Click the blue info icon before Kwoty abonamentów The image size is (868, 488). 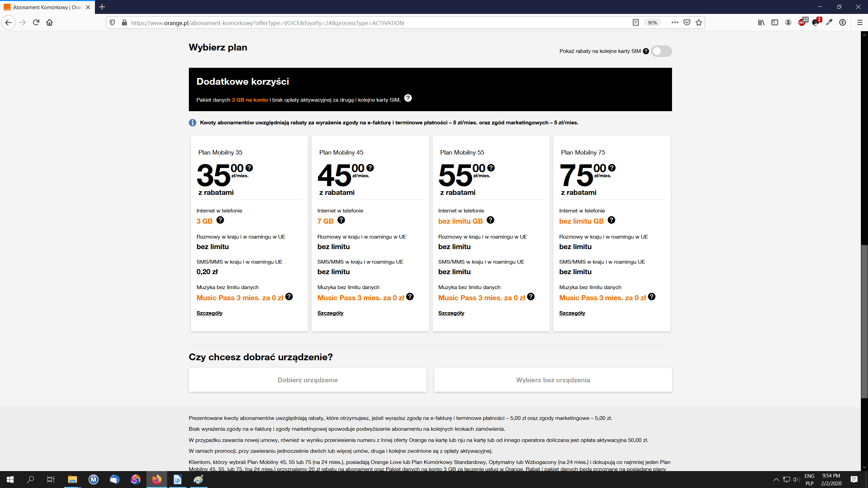[193, 123]
